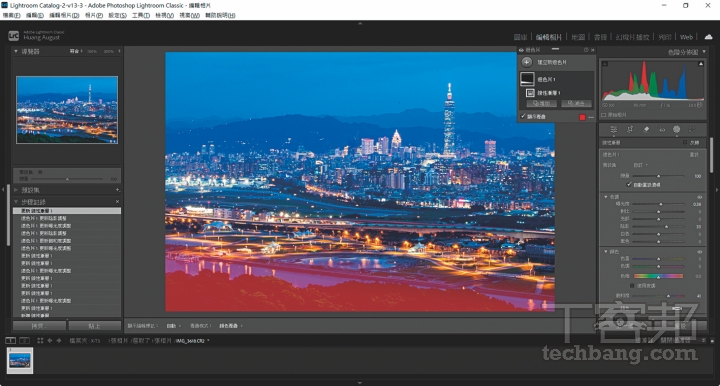Click mask 減去 subtract button
This screenshot has height=386, width=720.
[x=576, y=104]
